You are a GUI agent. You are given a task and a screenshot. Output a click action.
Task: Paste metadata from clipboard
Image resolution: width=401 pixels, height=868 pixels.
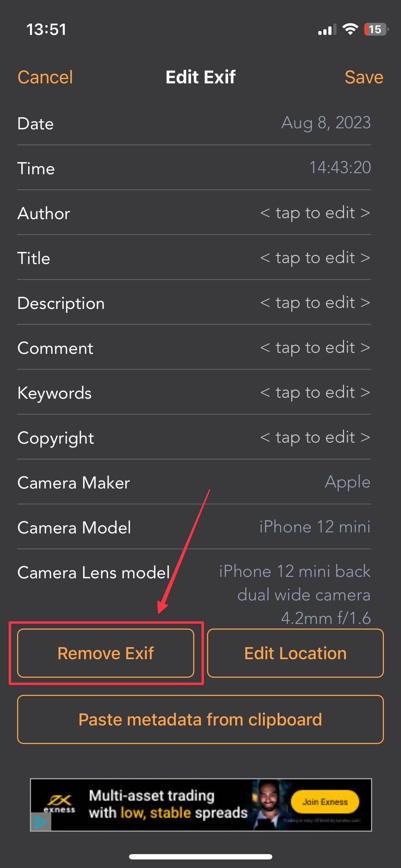pyautogui.click(x=200, y=719)
